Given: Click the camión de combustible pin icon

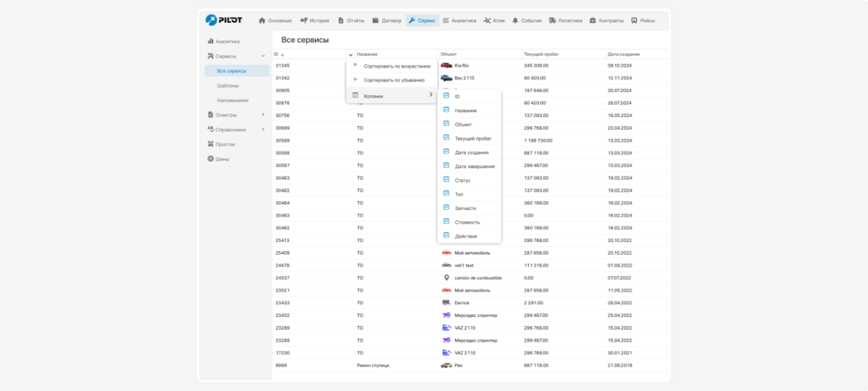Looking at the screenshot, I should point(446,278).
